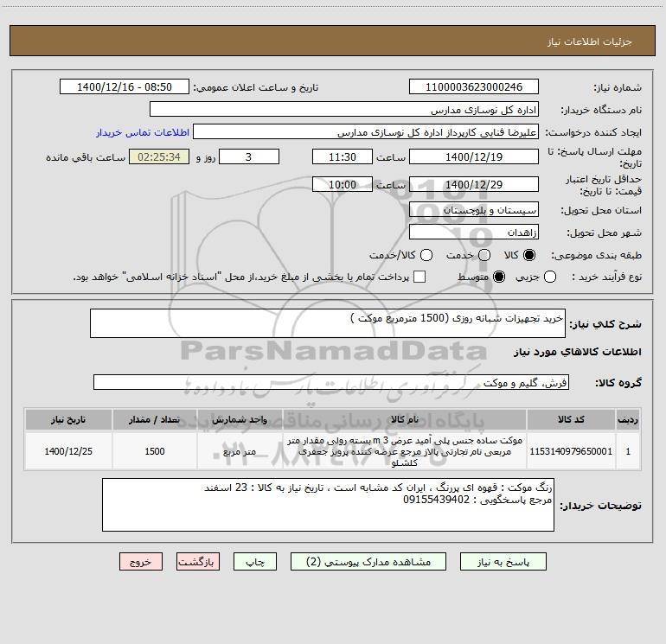Click the نوع فرآیند خرید label
The height and width of the screenshot is (644, 666).
[606, 277]
